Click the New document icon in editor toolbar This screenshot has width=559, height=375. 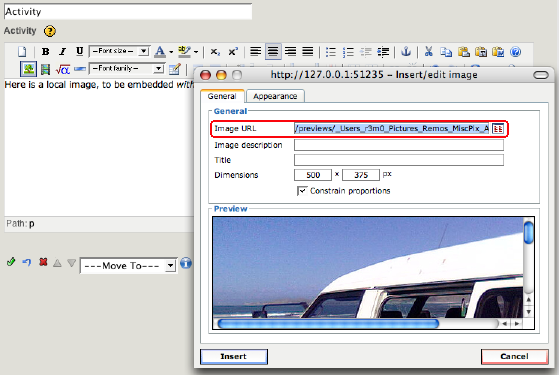pos(22,52)
